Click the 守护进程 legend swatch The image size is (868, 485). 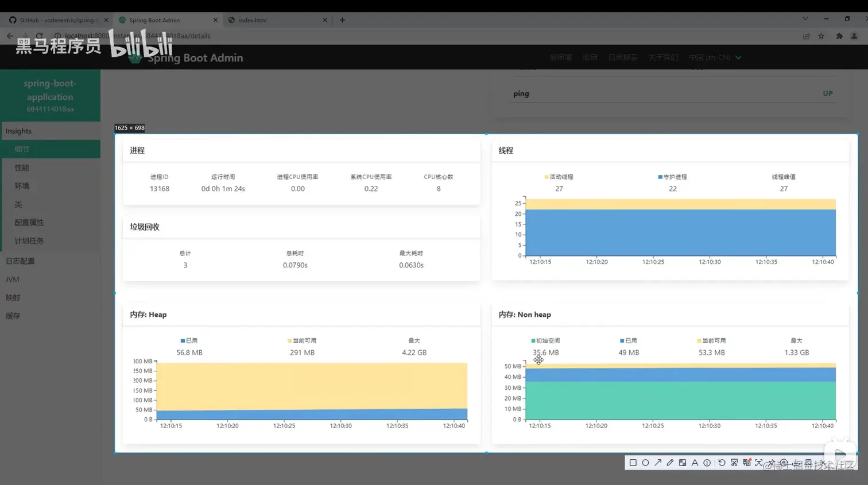coord(660,177)
